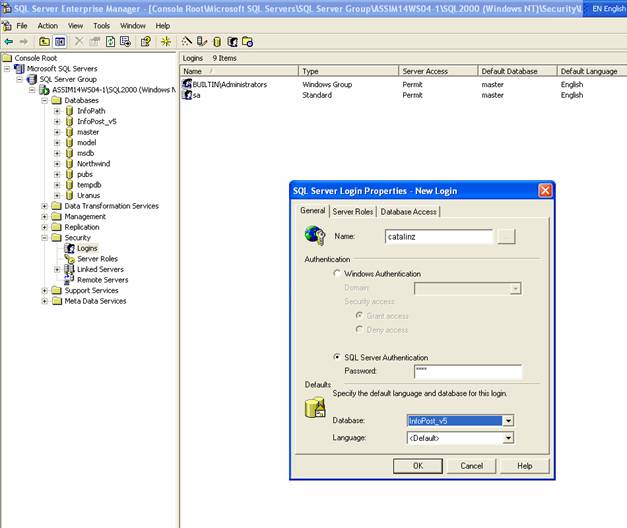Click the Help question mark toolbar icon
The width and height of the screenshot is (627, 528).
coord(145,42)
